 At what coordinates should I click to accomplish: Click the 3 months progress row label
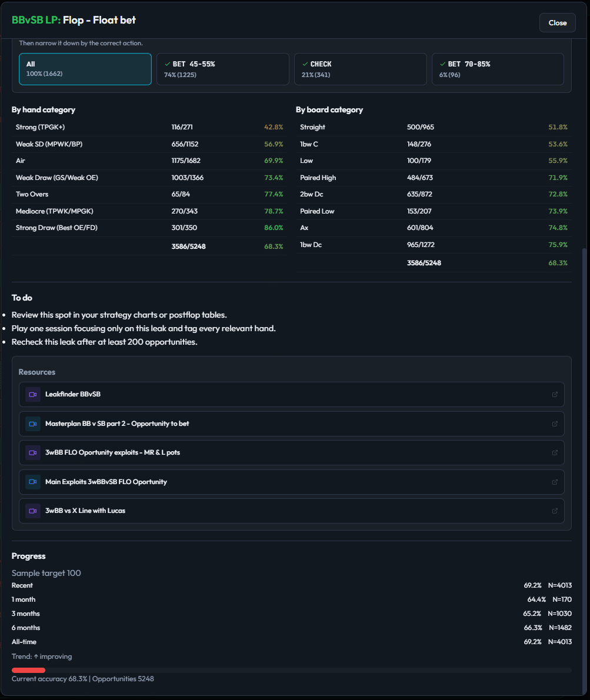pos(26,614)
